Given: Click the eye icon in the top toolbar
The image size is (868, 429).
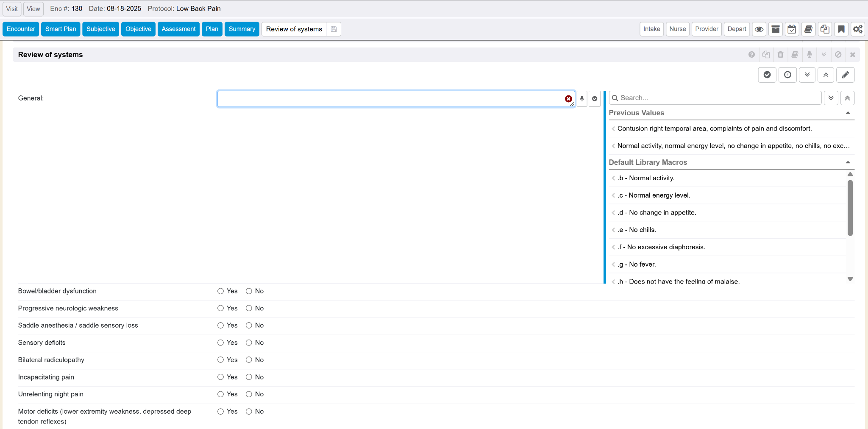Looking at the screenshot, I should tap(759, 29).
